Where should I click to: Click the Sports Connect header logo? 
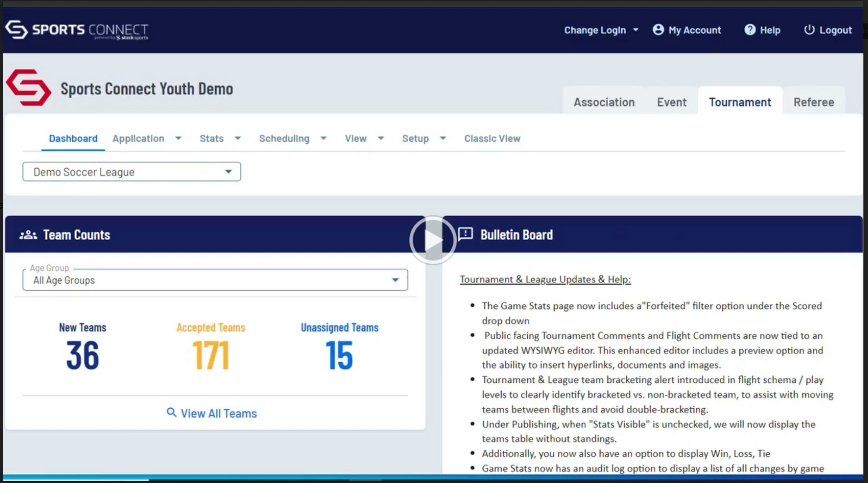tap(77, 30)
